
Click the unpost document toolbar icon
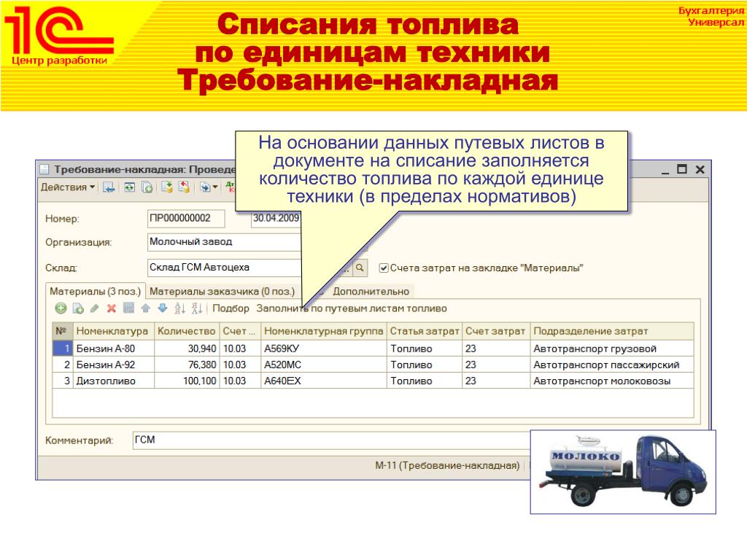tap(184, 187)
